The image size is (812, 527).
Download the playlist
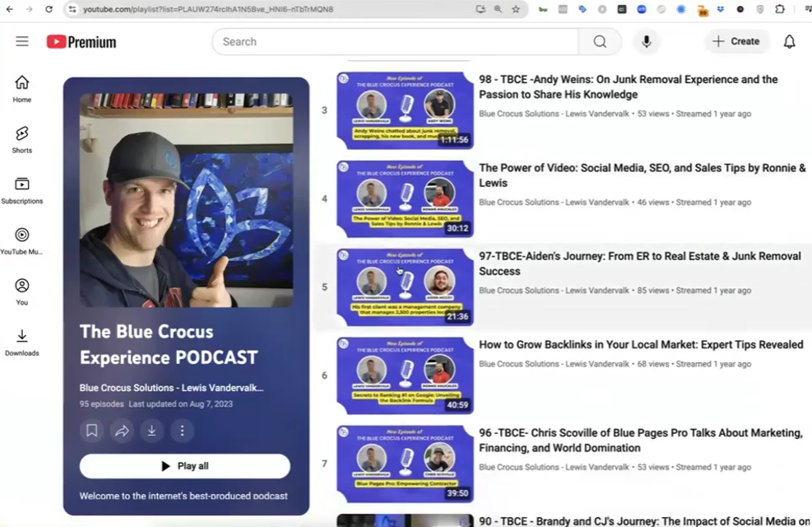(151, 431)
